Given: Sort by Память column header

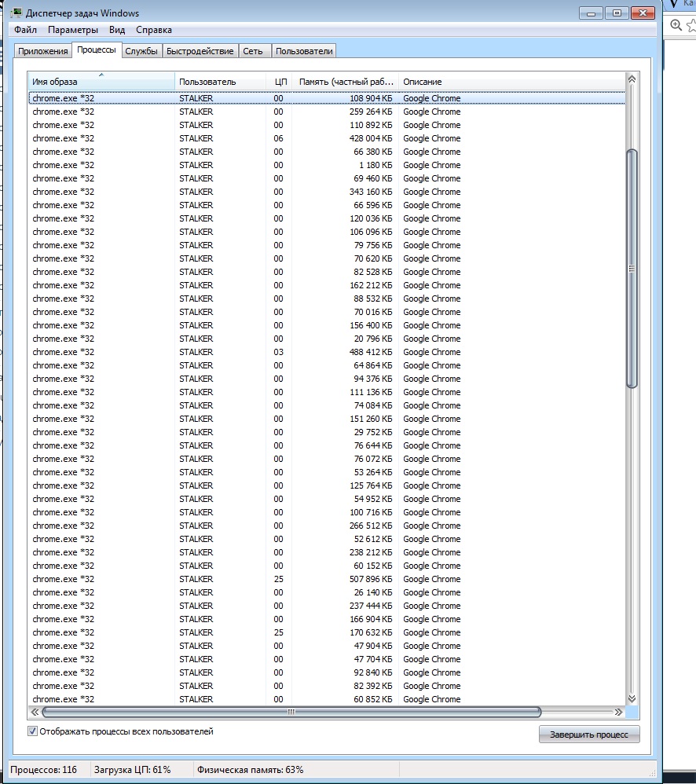Looking at the screenshot, I should (x=346, y=82).
